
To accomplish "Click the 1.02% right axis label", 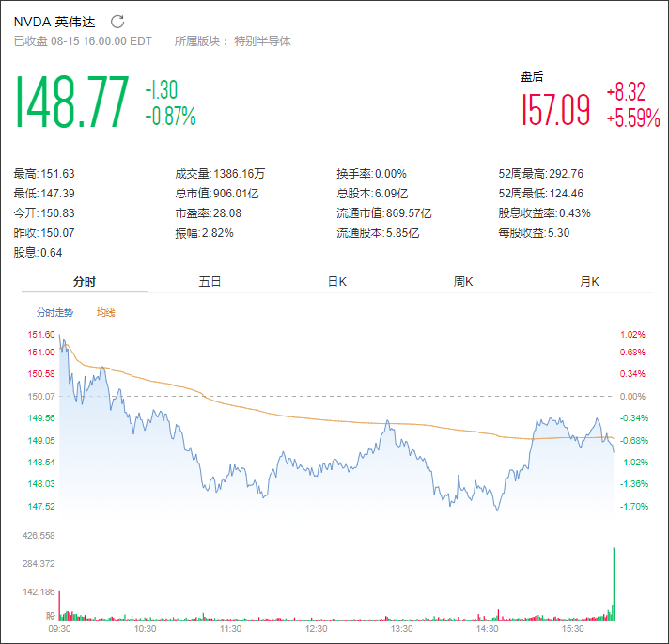I will [632, 334].
